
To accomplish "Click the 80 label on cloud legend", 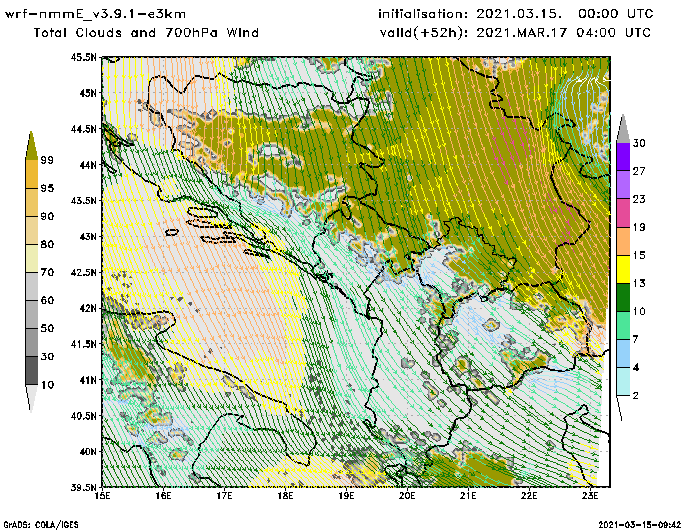I will [47, 244].
